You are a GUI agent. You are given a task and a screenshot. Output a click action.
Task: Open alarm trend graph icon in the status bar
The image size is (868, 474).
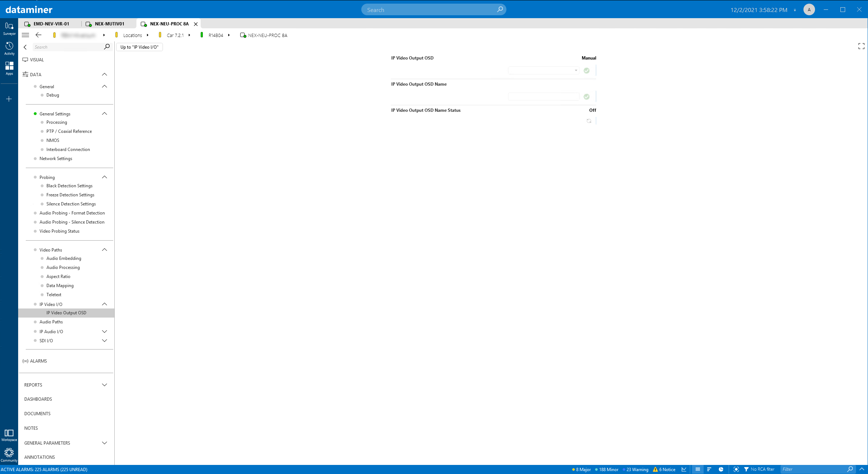coord(684,469)
